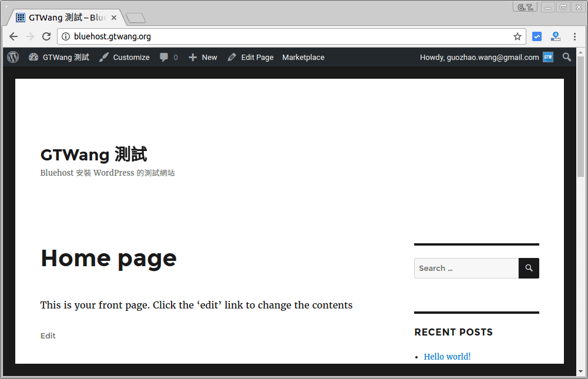Click the Edit link below the front page text
This screenshot has height=379, width=588.
tap(48, 336)
